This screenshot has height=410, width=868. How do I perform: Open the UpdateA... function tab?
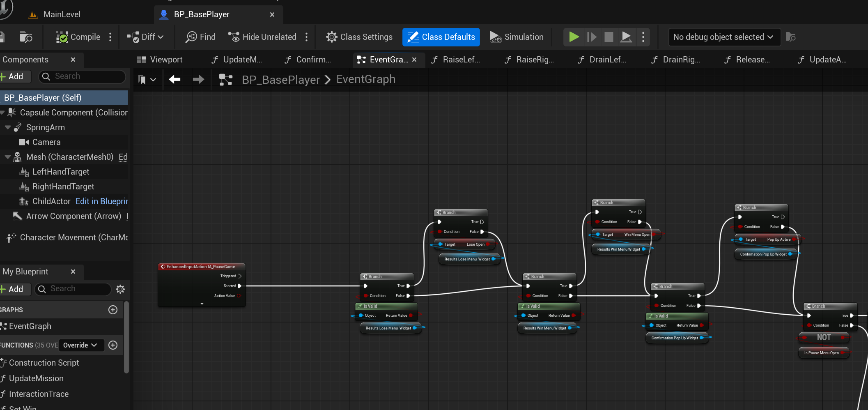click(822, 60)
